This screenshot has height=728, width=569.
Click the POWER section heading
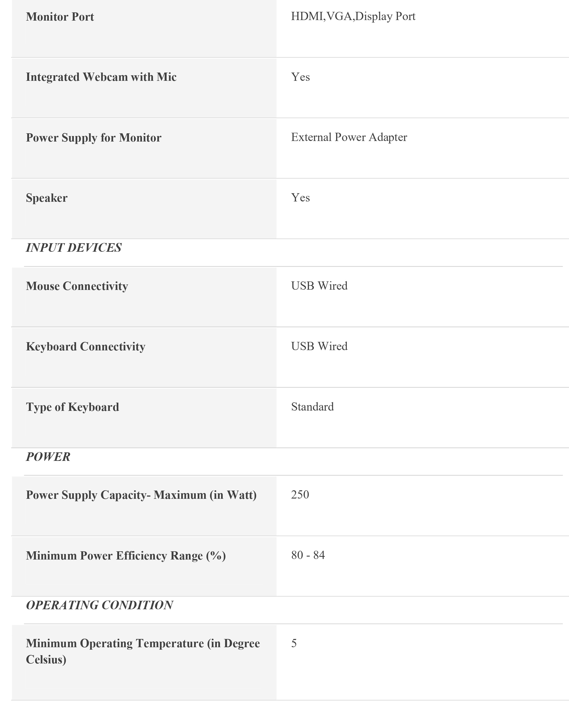click(48, 457)
